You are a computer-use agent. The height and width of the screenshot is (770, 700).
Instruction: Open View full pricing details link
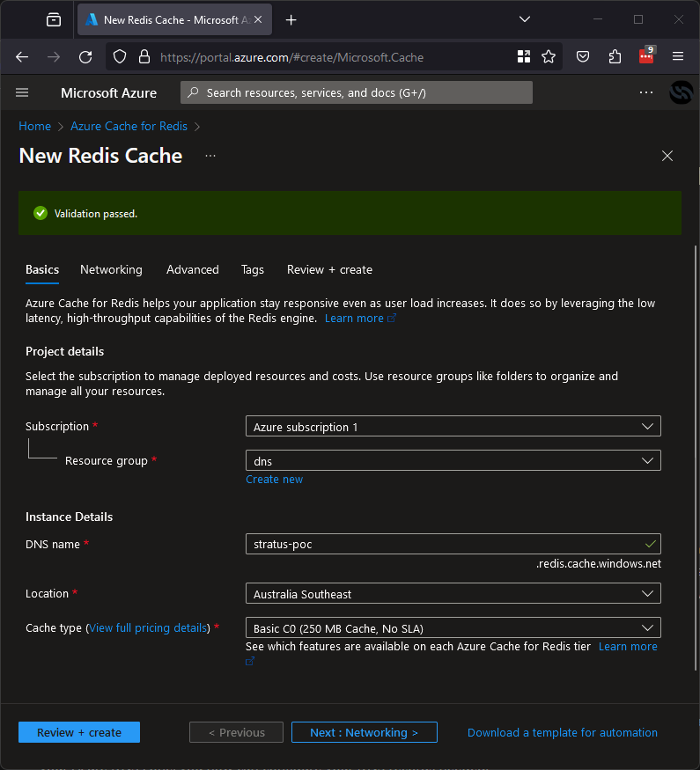click(x=148, y=628)
